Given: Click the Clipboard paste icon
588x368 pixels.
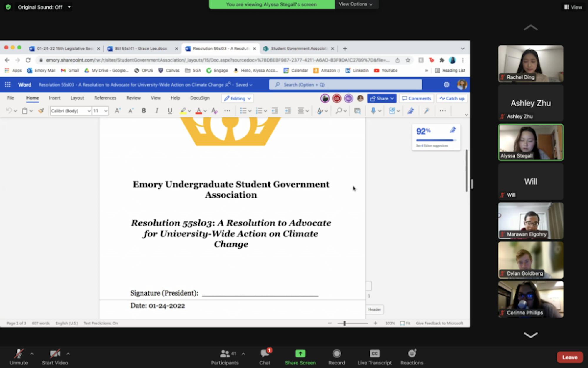Looking at the screenshot, I should 25,111.
